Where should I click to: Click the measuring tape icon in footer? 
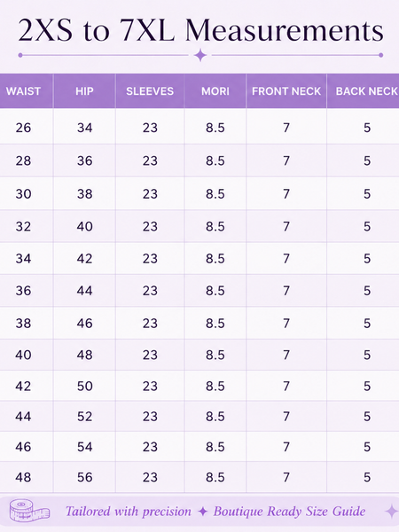click(x=29, y=511)
